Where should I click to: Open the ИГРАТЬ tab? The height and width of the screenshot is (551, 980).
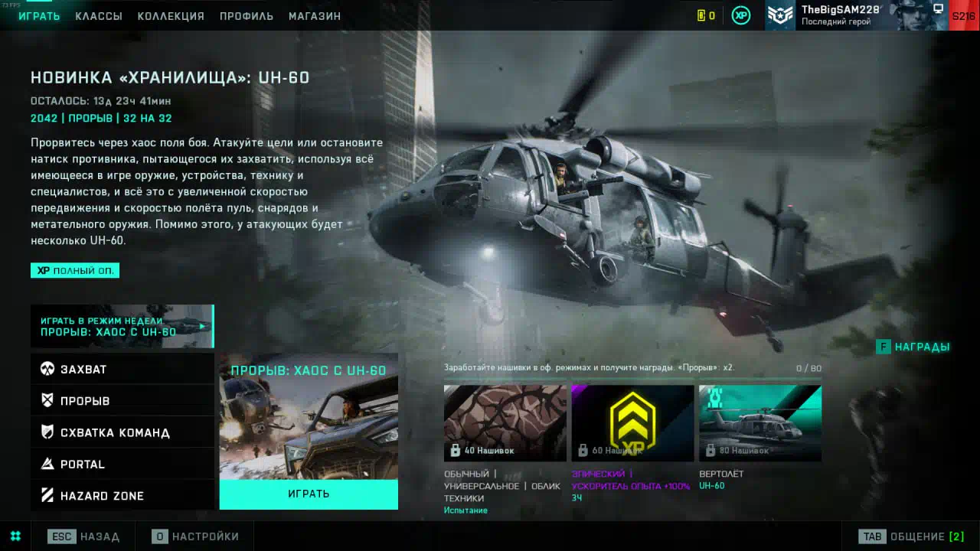(39, 16)
